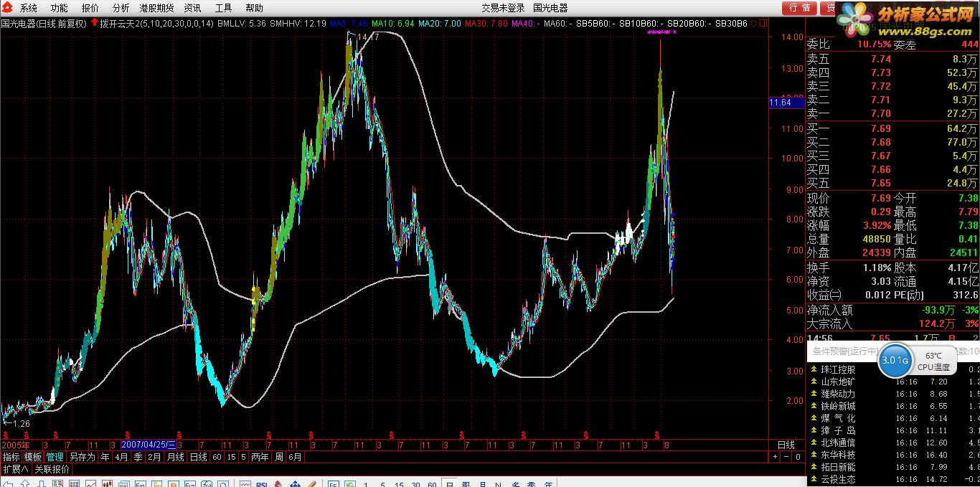Switch chart to 4月 period
The height and width of the screenshot is (487, 980).
pos(121,457)
